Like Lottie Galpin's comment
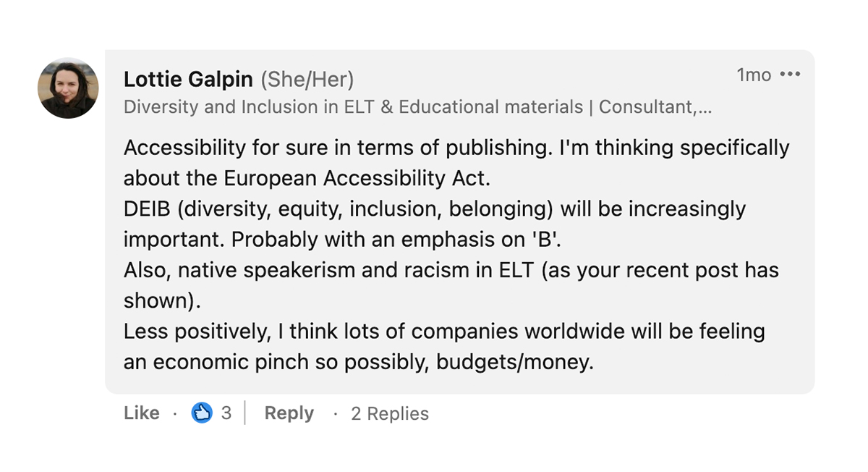This screenshot has height=472, width=868. 142,413
